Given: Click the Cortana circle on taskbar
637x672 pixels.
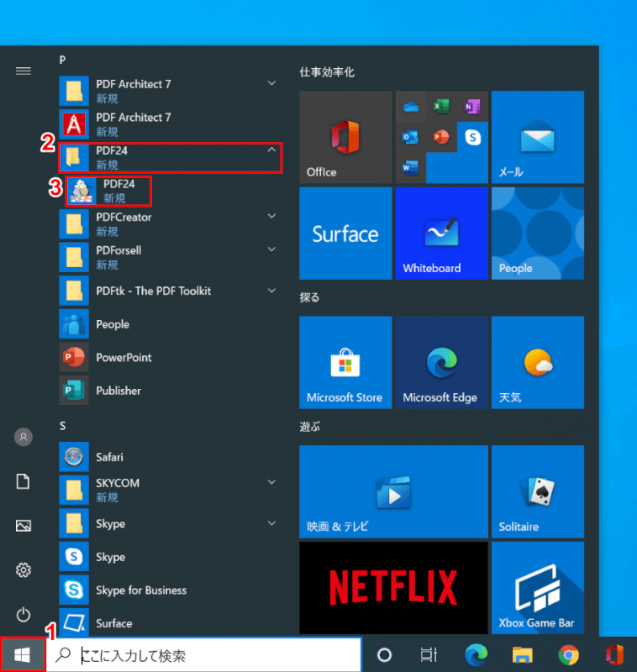Looking at the screenshot, I should click(384, 655).
